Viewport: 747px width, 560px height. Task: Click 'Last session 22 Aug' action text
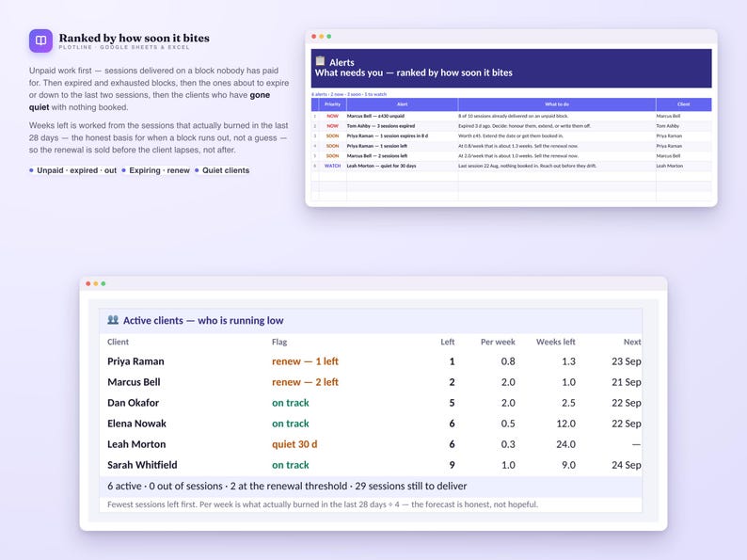527,166
